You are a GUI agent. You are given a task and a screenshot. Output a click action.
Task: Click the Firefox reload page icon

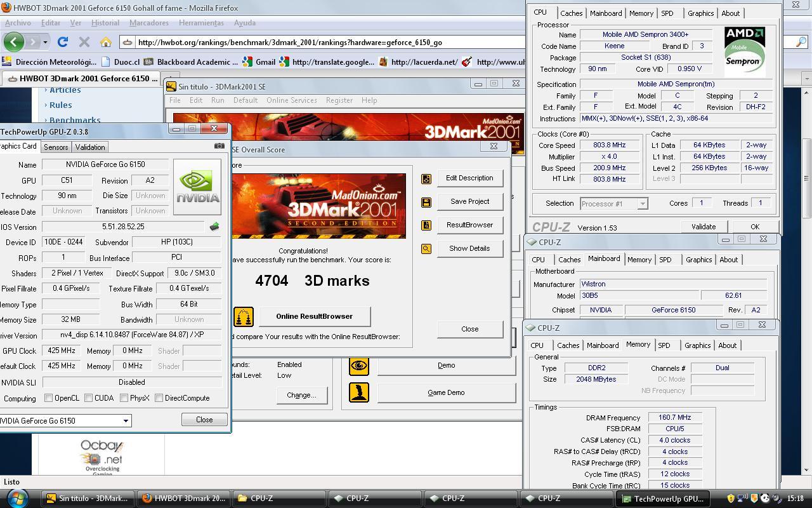click(x=62, y=42)
